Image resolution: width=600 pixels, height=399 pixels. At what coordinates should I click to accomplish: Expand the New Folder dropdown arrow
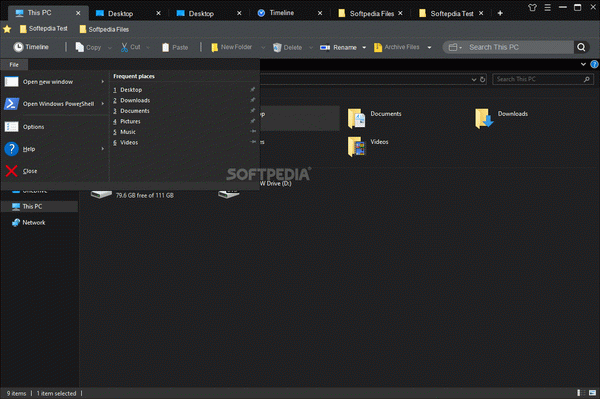263,48
